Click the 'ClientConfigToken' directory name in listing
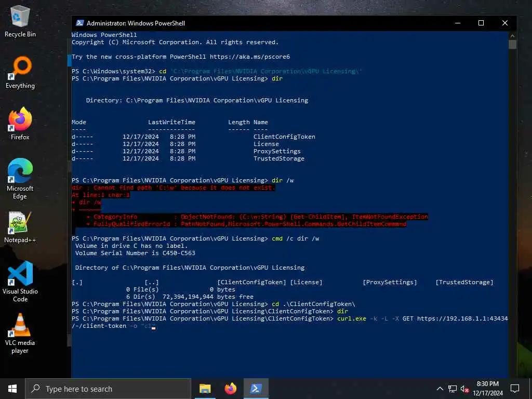 [x=284, y=137]
